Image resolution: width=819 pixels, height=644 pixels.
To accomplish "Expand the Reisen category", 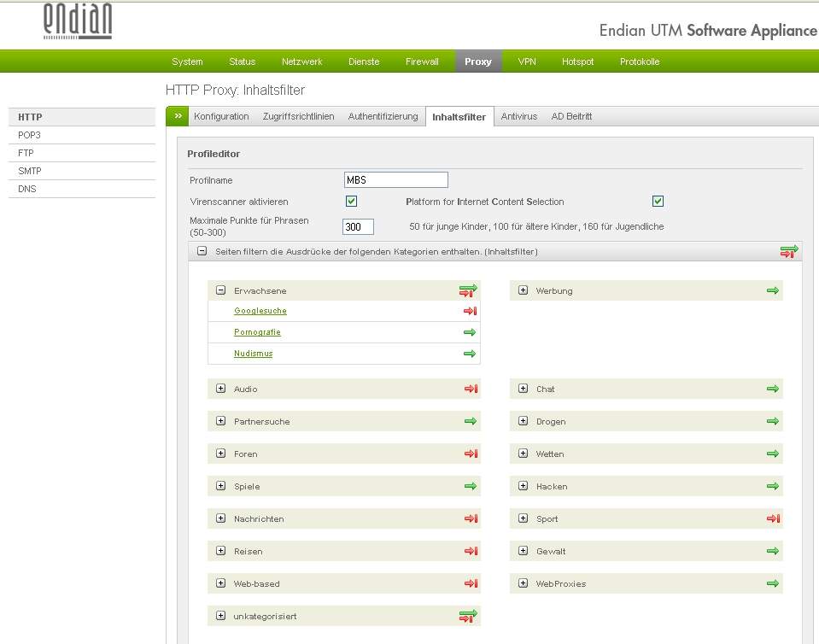I will [x=221, y=551].
